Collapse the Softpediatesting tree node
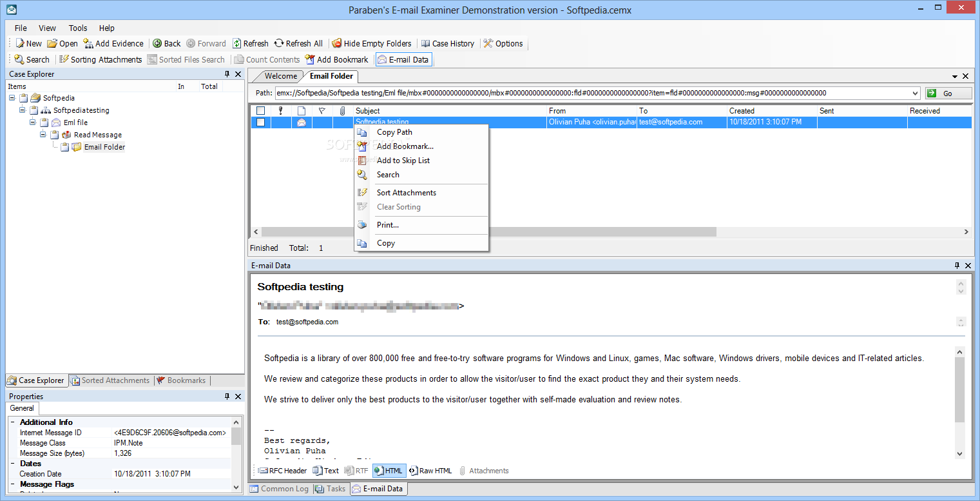The width and height of the screenshot is (980, 501). 23,110
